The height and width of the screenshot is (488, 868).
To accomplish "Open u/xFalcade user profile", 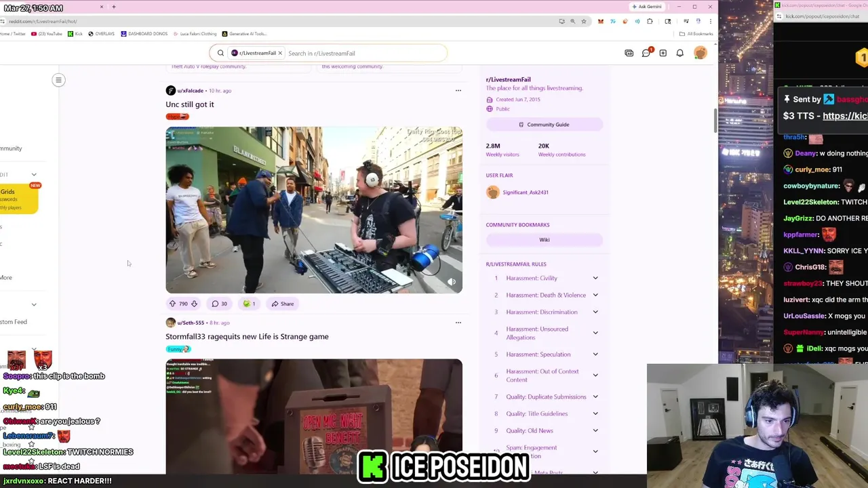I will pyautogui.click(x=190, y=90).
